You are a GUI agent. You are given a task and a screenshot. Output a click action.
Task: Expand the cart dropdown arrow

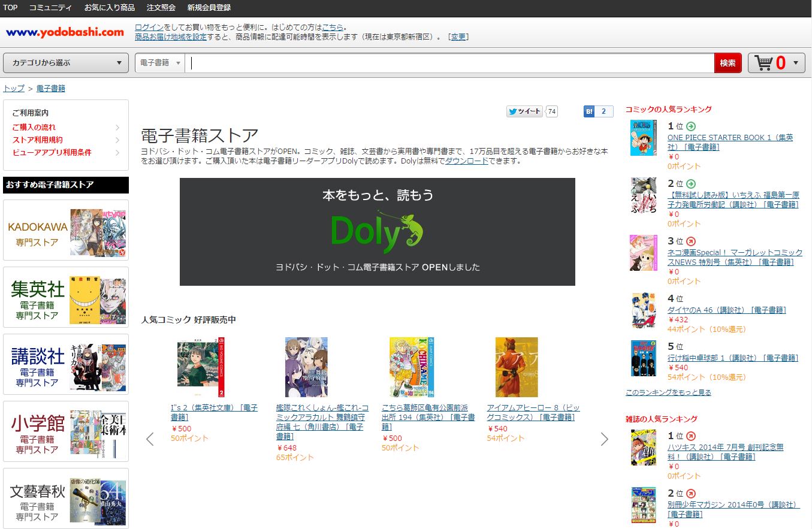(x=795, y=63)
